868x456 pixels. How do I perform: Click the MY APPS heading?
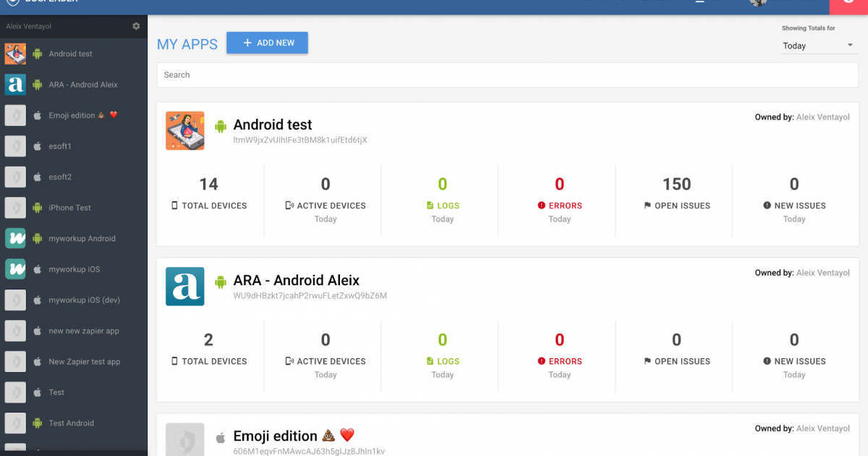coord(187,44)
